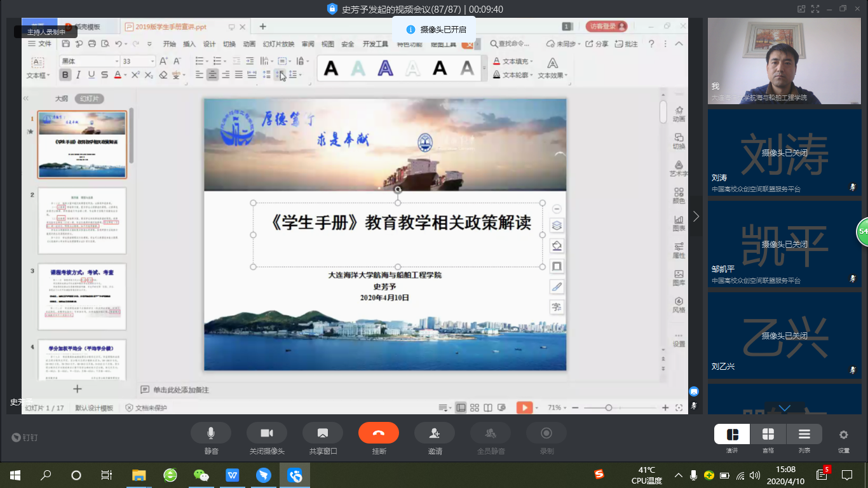Apply bold formatting with B icon
Screen dimensions: 868x488
pos(65,75)
